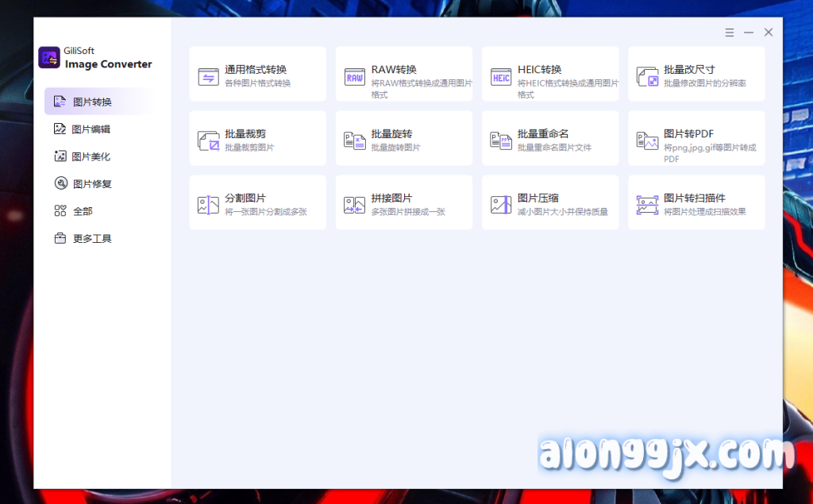Open the hamburger menu in title bar
The width and height of the screenshot is (813, 504).
[730, 33]
